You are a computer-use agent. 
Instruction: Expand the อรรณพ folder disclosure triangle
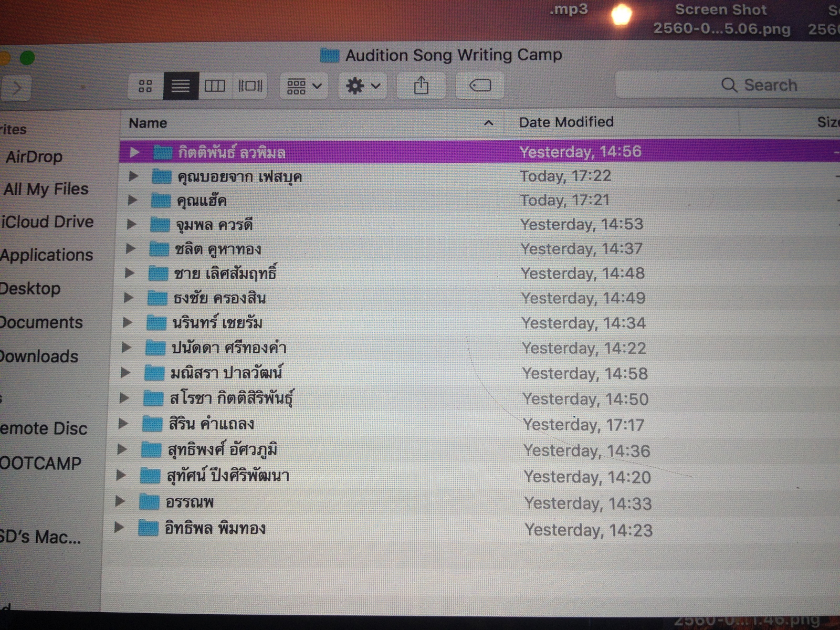point(120,501)
